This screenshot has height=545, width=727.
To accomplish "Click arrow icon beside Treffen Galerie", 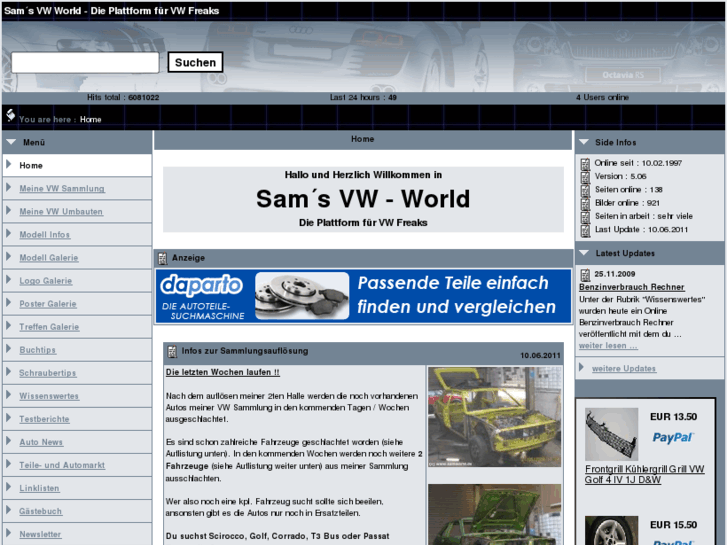I will coord(8,325).
